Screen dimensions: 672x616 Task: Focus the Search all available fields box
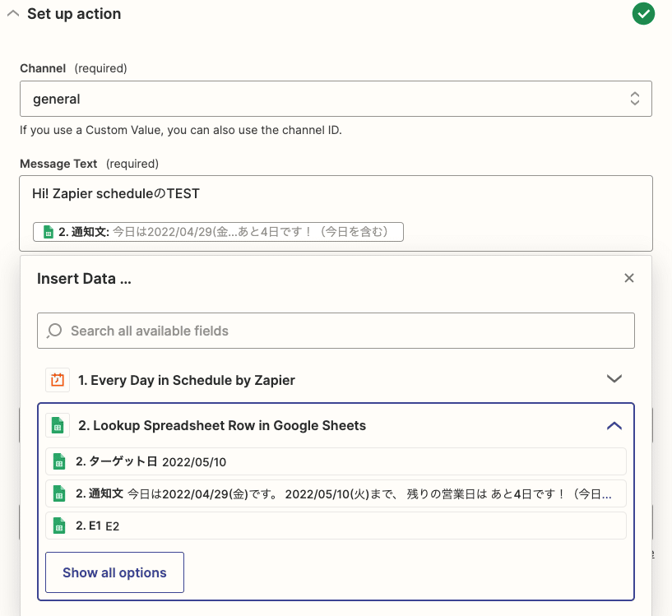coord(336,331)
